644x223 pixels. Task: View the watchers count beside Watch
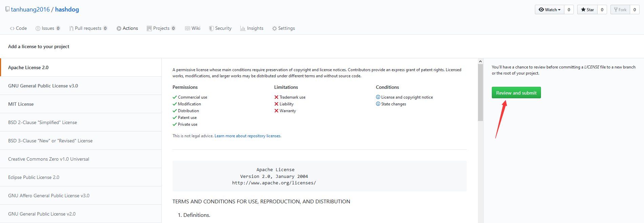569,9
